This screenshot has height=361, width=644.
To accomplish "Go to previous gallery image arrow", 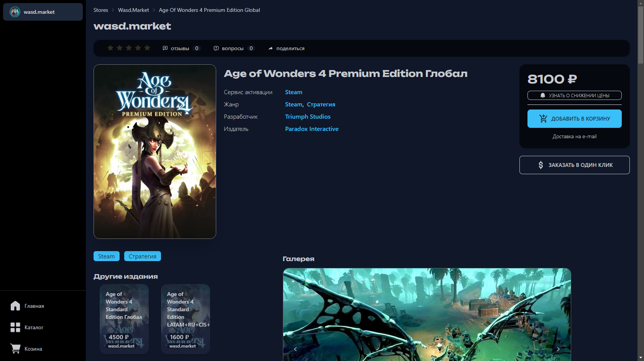I will (296, 349).
